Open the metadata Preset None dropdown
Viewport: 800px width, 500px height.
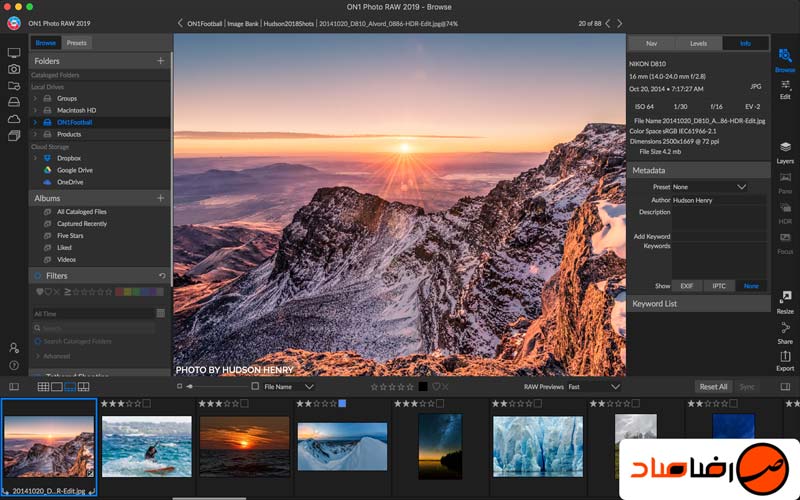click(710, 187)
